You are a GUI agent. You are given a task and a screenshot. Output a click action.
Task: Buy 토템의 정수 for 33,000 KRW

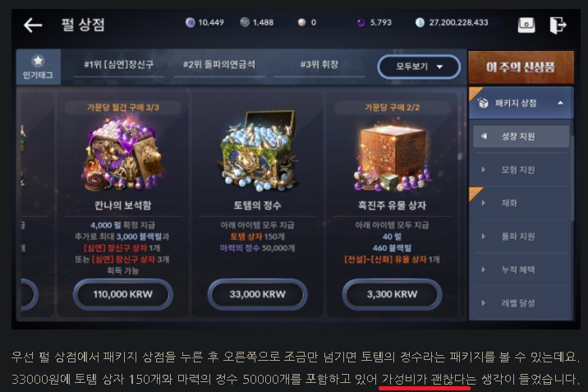[x=257, y=294]
